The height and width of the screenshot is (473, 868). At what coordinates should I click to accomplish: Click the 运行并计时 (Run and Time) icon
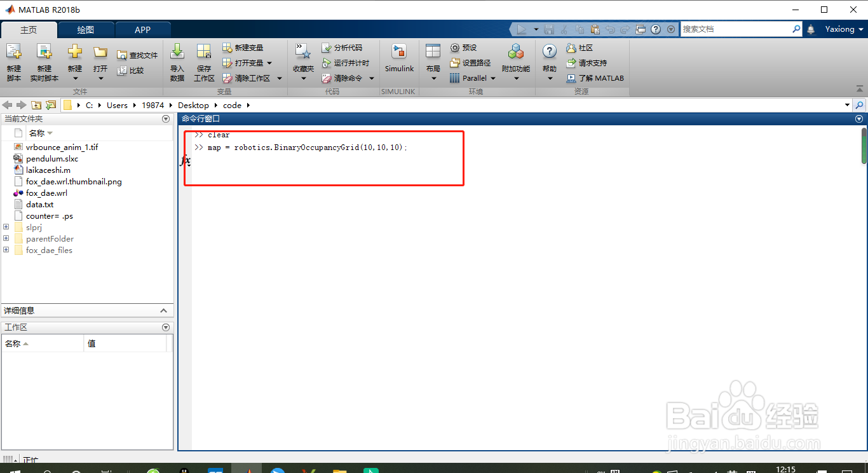tap(327, 63)
